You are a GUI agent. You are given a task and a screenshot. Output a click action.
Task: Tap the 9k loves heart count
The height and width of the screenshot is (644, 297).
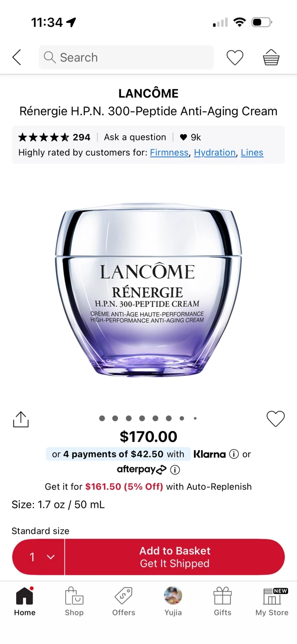click(191, 137)
